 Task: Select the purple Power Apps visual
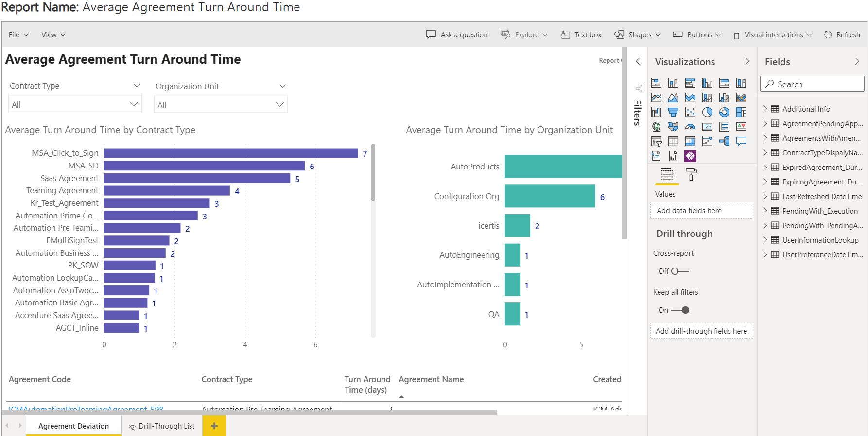690,156
